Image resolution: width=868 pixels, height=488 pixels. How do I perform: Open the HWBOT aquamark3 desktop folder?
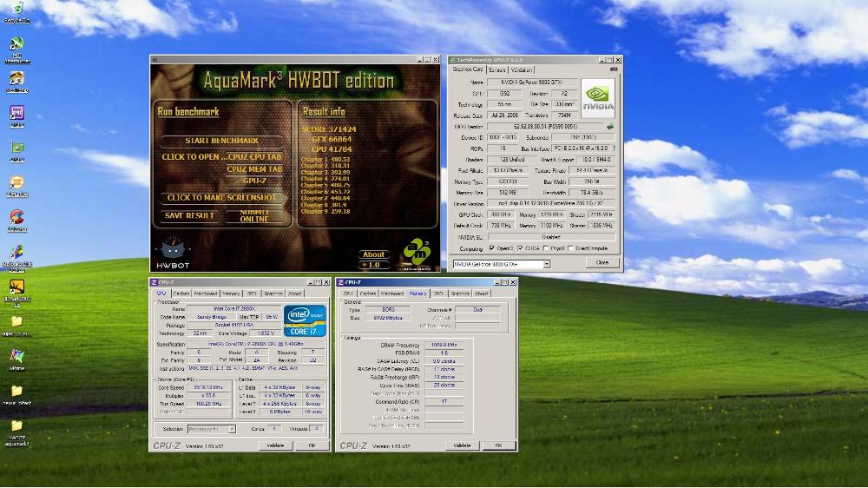click(16, 433)
